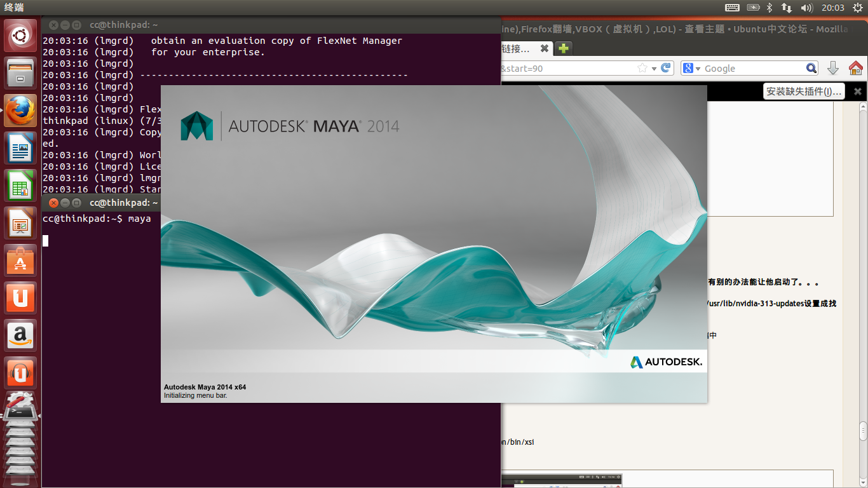Click 'Autodesk Maya 2014 x64' splash text
Screen dimensions: 868x488
[x=205, y=386]
